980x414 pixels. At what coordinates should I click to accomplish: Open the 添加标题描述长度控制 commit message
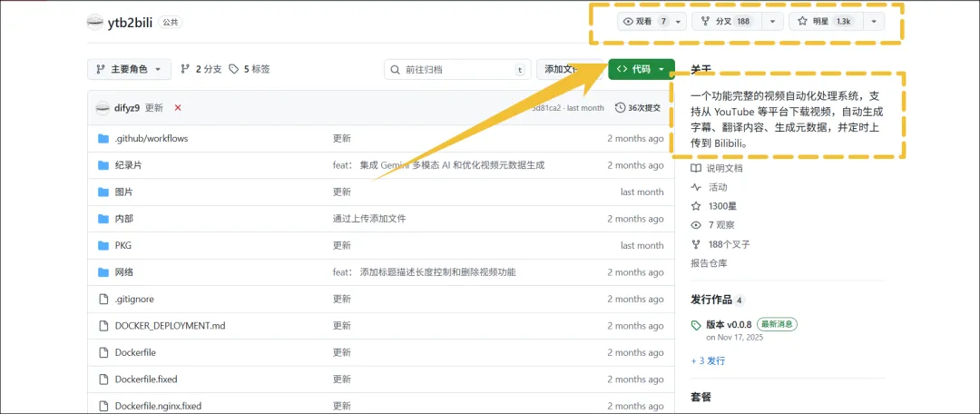pos(425,272)
